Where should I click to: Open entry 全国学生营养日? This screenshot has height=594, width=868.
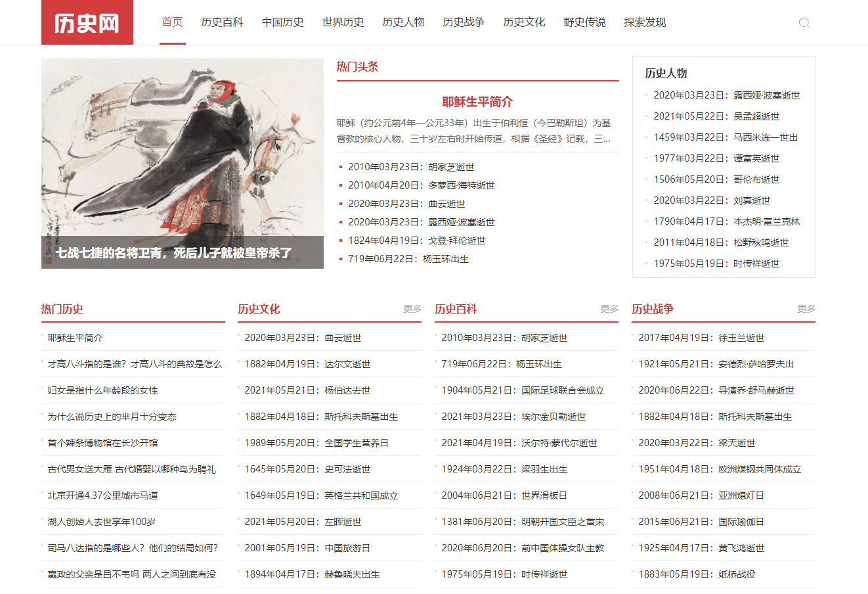tap(316, 443)
